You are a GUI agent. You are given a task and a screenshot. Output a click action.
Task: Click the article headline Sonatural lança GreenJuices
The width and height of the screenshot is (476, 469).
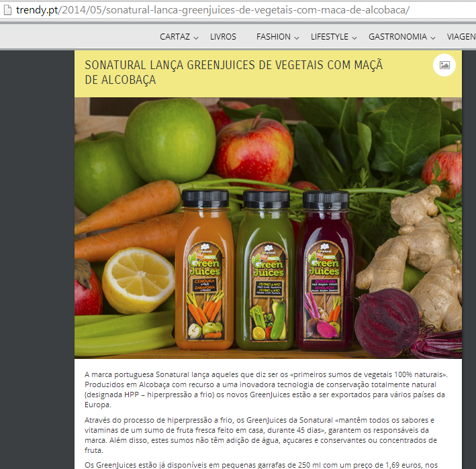coord(234,72)
